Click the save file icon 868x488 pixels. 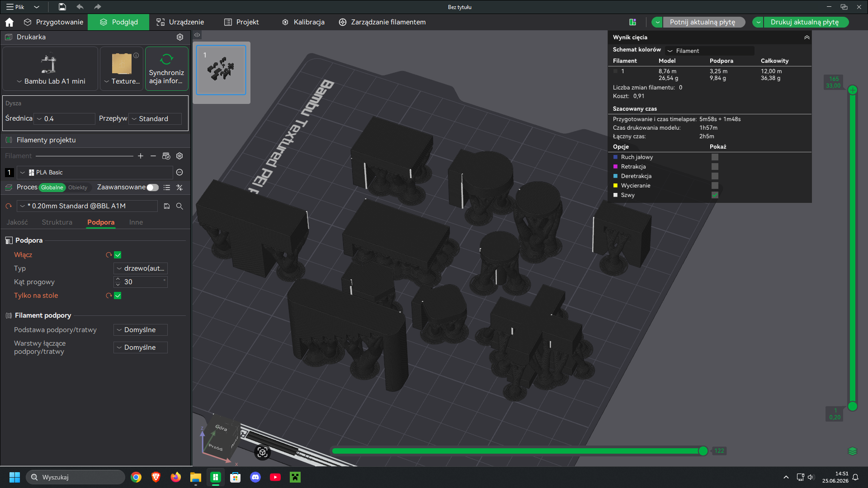pyautogui.click(x=62, y=7)
